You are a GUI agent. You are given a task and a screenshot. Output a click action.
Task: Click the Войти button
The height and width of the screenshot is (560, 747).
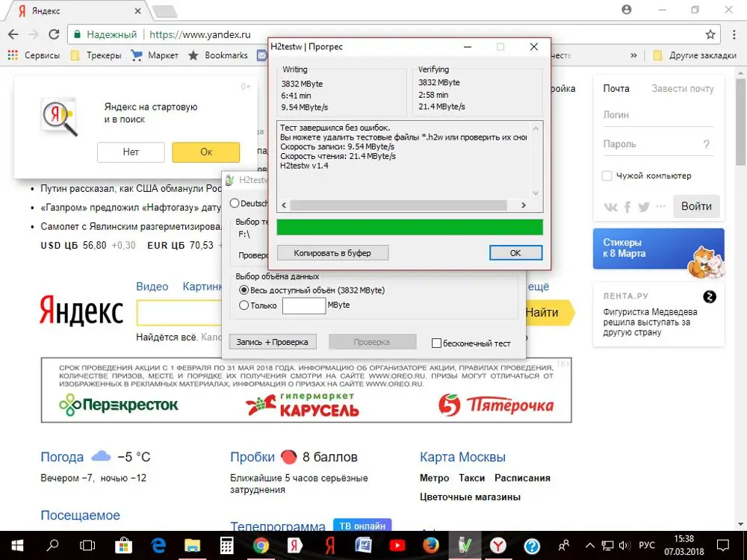696,206
